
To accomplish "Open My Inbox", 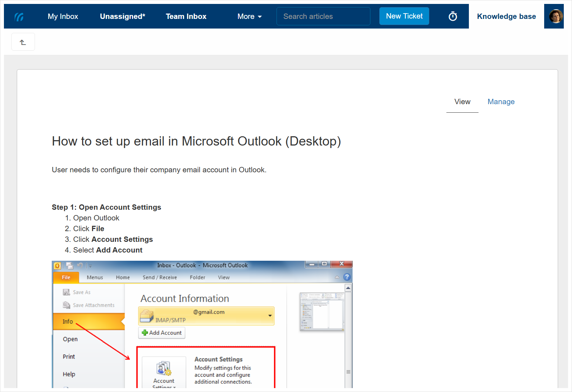I will pyautogui.click(x=63, y=16).
